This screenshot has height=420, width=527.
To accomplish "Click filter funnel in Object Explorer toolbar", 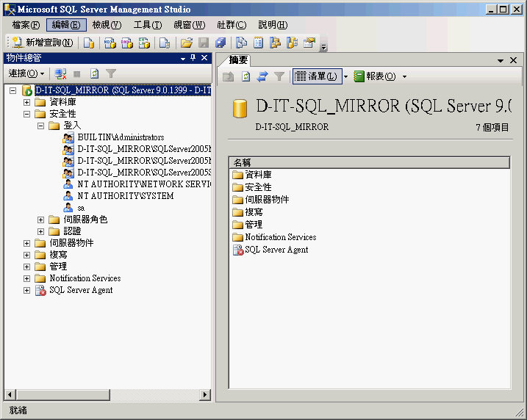I will 111,73.
